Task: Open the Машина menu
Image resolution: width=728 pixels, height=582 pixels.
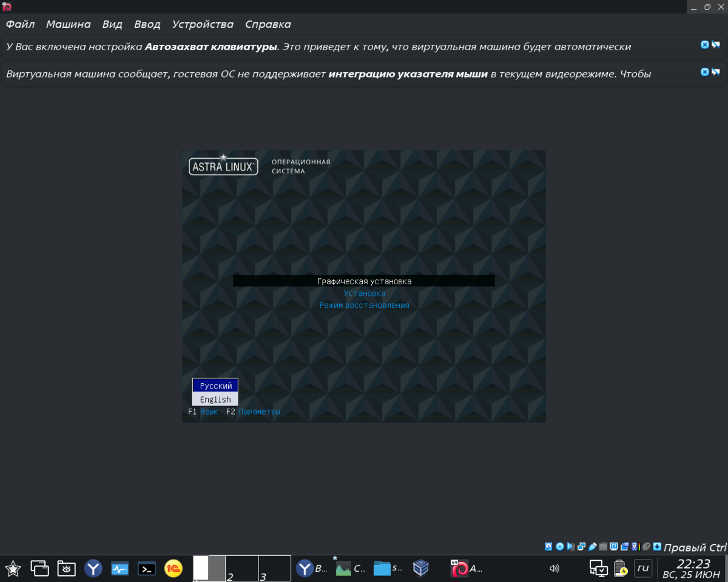Action: click(68, 24)
